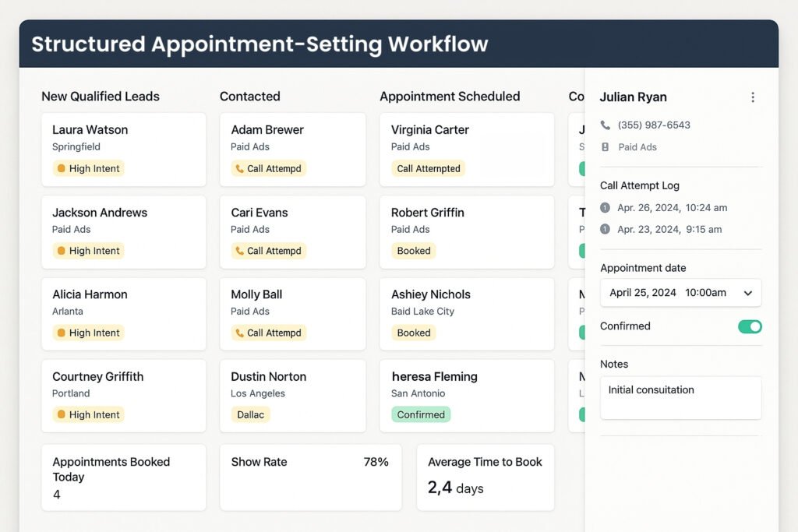
Task: Select the Appointment Scheduled column header
Action: point(450,97)
